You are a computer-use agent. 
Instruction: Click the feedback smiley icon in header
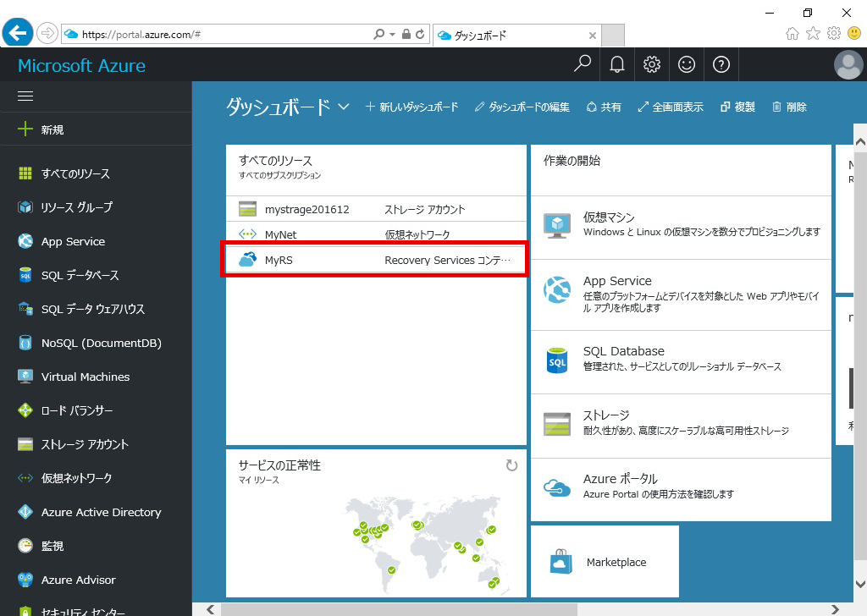click(686, 64)
